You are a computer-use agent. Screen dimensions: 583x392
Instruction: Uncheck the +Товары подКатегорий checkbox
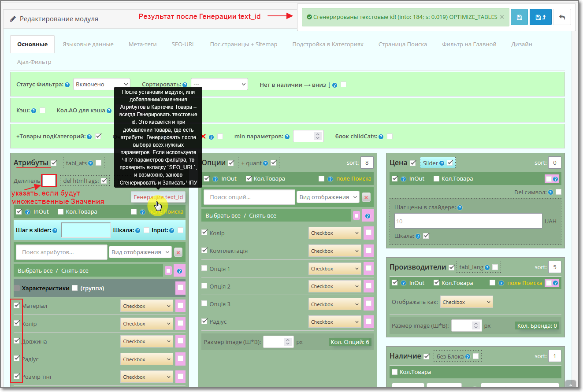[x=98, y=136]
